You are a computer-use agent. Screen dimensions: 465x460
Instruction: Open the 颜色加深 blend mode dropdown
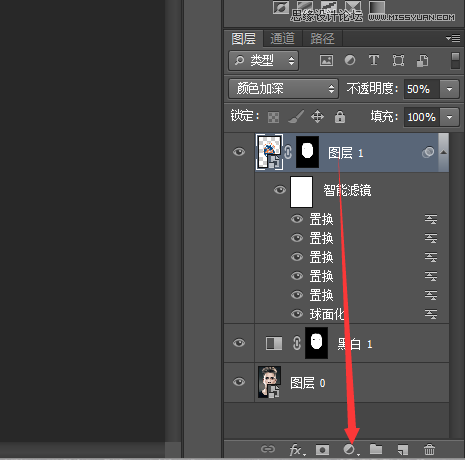tap(283, 89)
